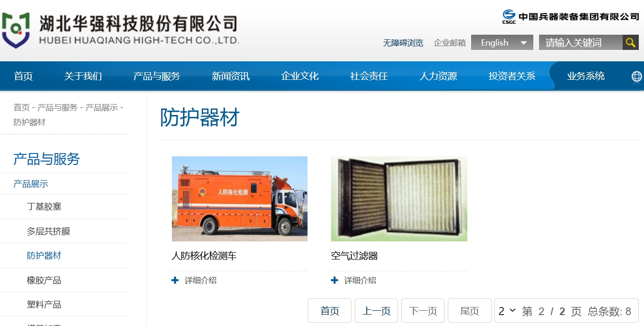Click the CSGC group logo

[x=509, y=17]
